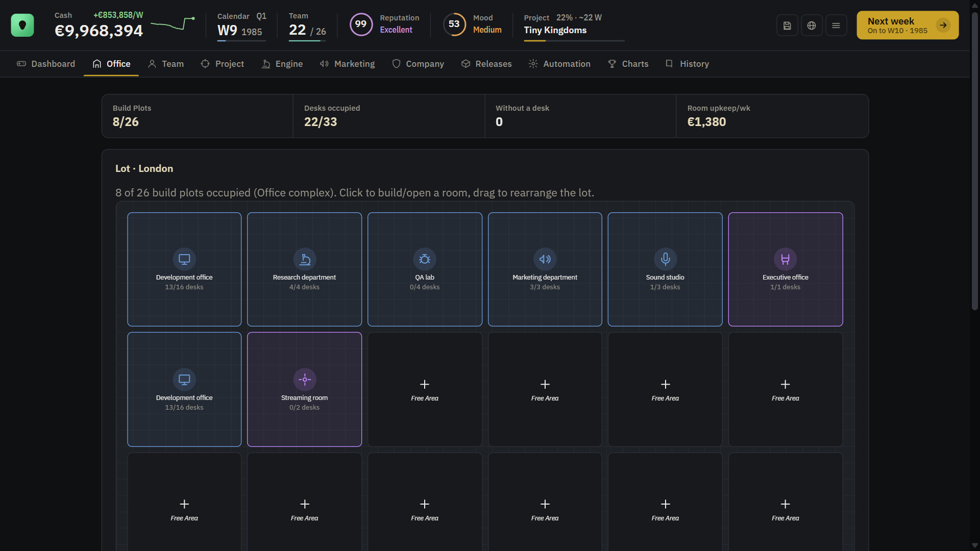Click the Reputation 99 score ring
Image resolution: width=980 pixels, height=551 pixels.
click(361, 24)
